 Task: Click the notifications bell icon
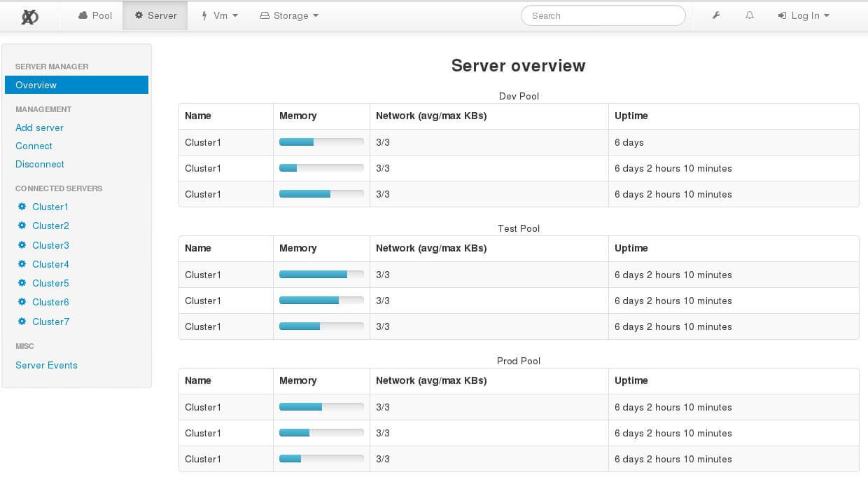pos(750,15)
